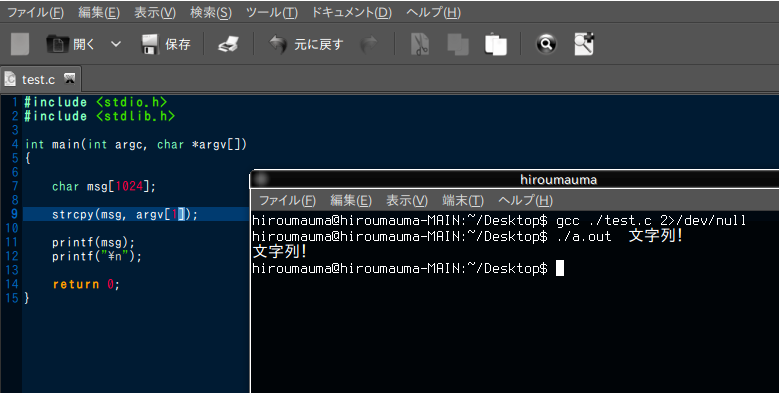Viewport: 779px width, 393px height.
Task: Click the line "#include <stdio.h>"
Action: click(96, 102)
